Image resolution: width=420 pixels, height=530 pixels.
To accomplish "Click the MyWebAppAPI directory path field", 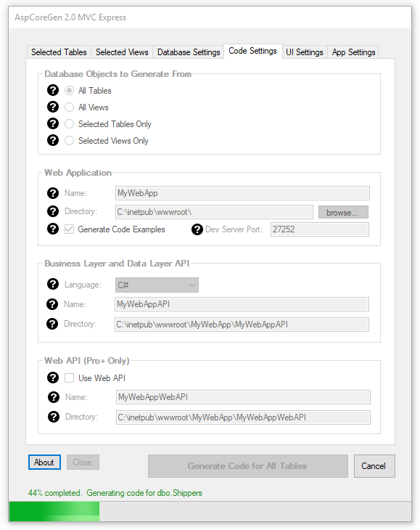I will click(x=242, y=325).
